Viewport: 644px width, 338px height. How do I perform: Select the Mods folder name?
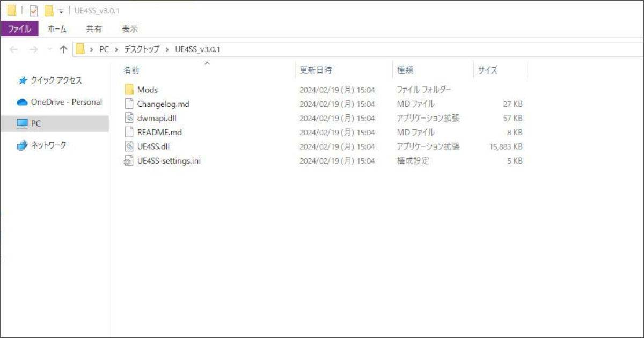[148, 90]
